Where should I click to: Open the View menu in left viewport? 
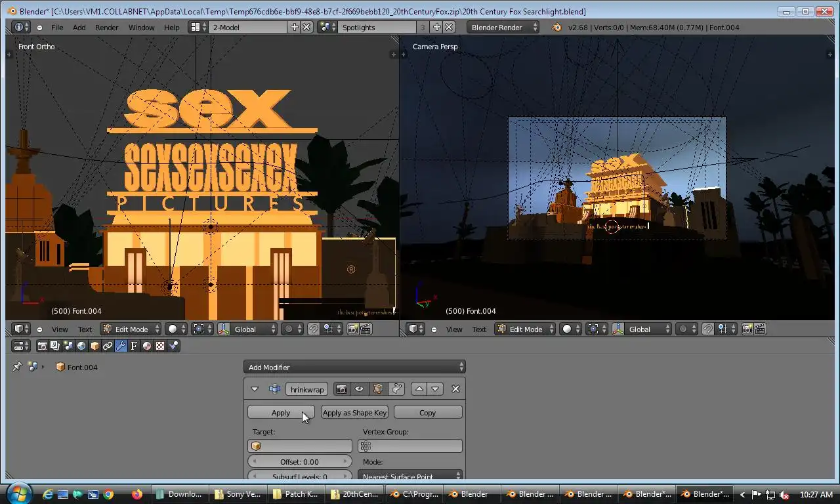point(60,329)
